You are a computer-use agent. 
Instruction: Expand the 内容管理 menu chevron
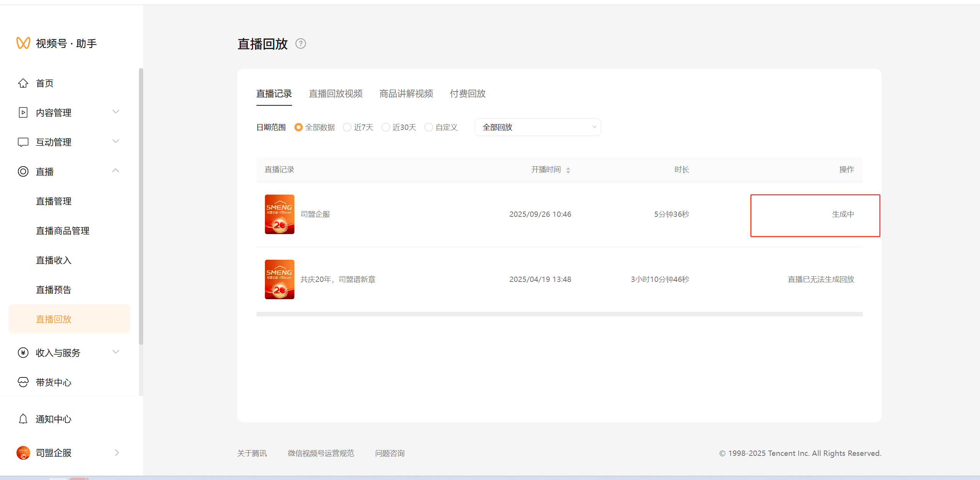tap(116, 112)
